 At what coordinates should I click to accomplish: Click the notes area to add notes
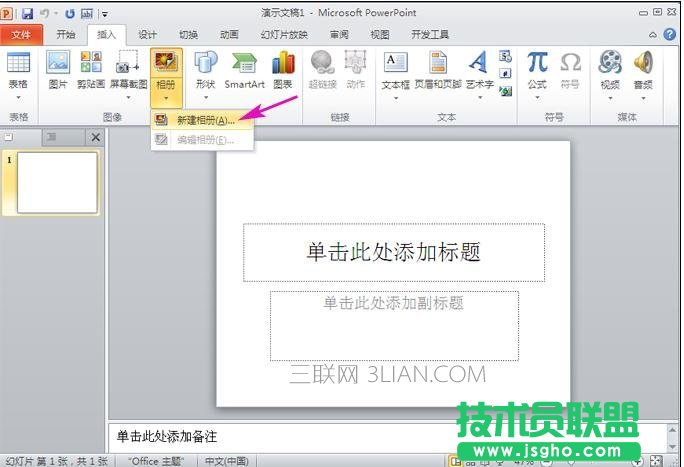coord(386,436)
